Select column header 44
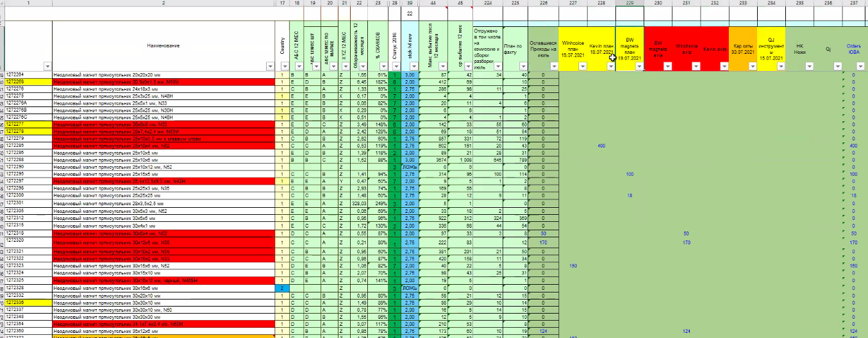 (434, 3)
